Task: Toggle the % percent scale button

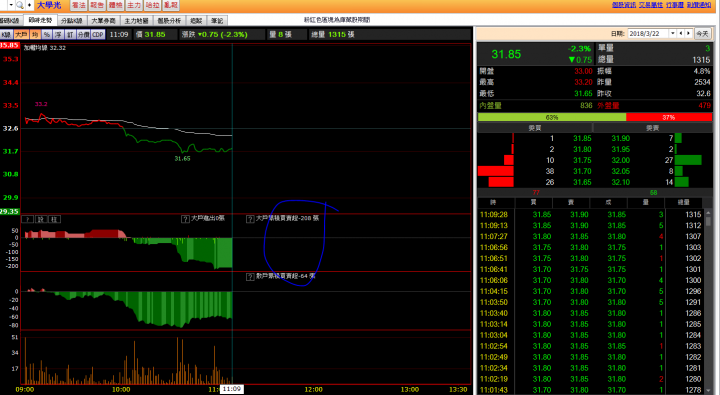Action: (x=47, y=34)
